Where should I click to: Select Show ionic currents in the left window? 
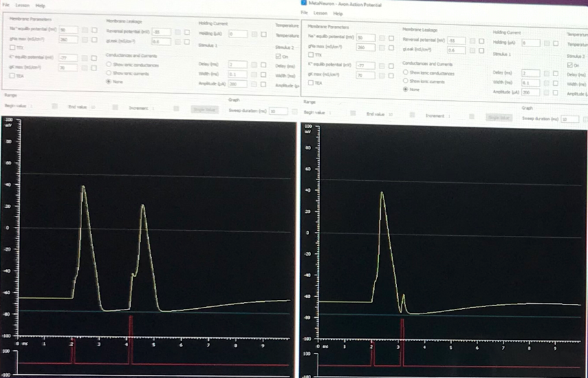[109, 73]
